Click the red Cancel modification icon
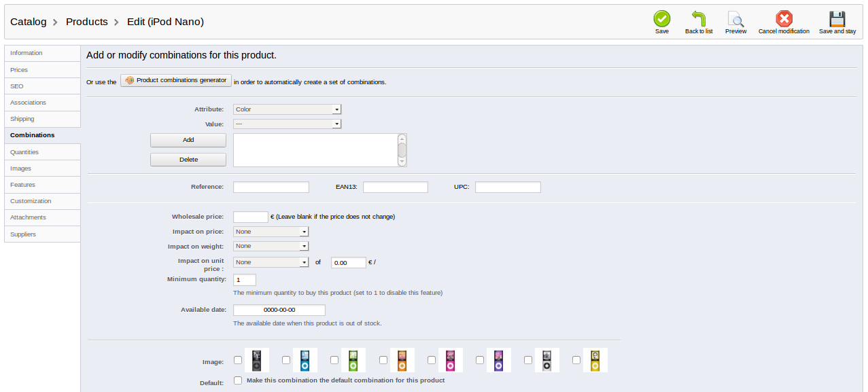The width and height of the screenshot is (868, 392). tap(784, 18)
